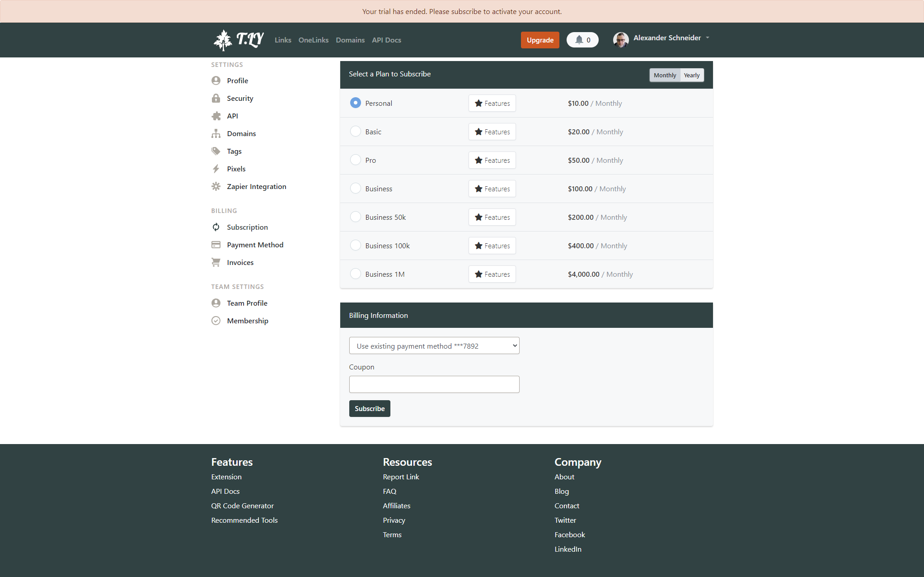Choose the Business 1M plan radio
The image size is (924, 577).
(356, 274)
